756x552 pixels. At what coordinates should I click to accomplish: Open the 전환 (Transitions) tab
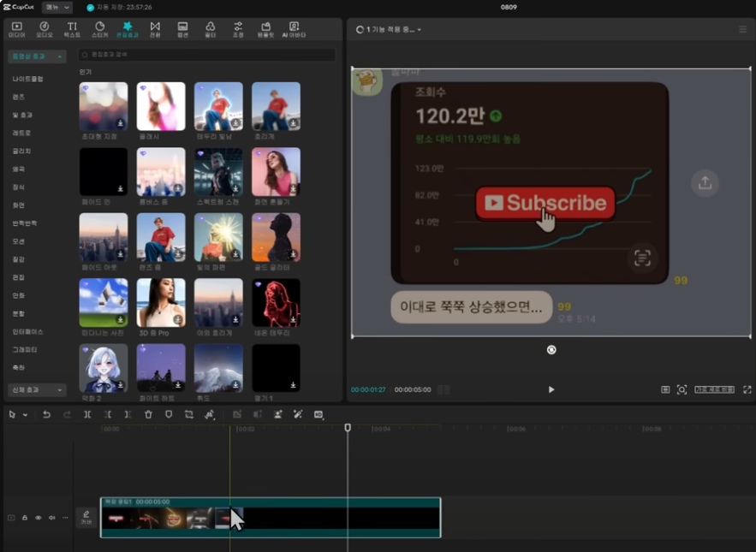tap(155, 29)
